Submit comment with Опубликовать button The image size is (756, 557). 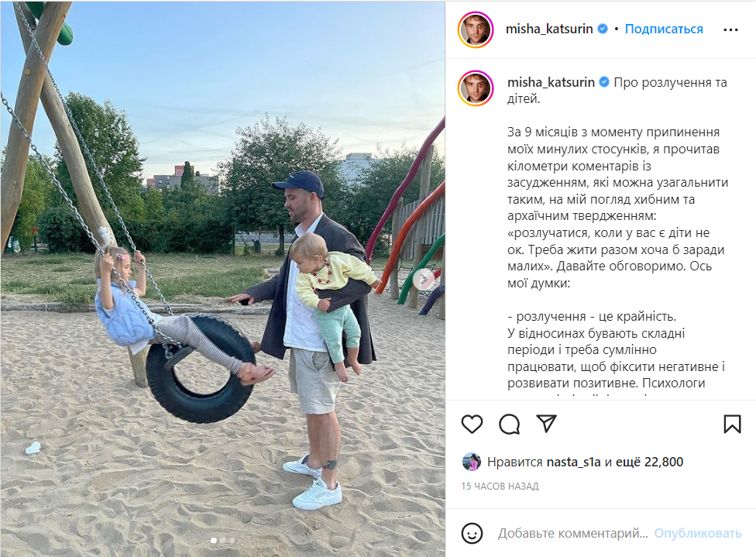[697, 533]
